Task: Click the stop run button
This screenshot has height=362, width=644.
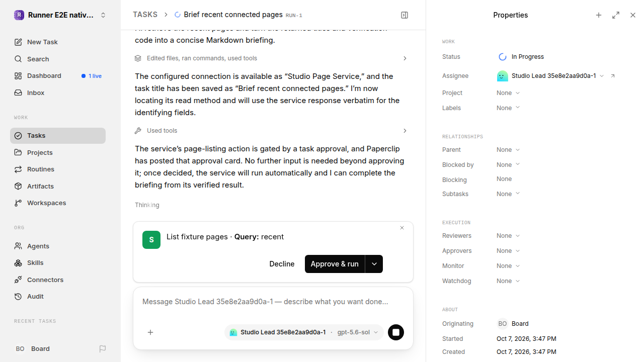Action: pos(396,332)
